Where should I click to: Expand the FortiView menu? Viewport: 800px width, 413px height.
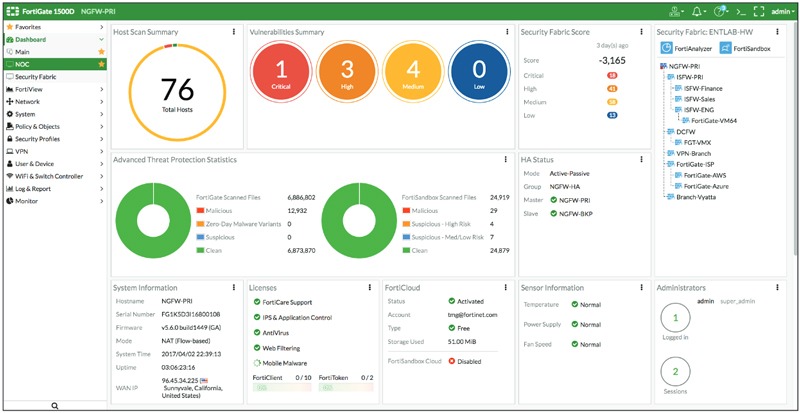click(x=55, y=89)
